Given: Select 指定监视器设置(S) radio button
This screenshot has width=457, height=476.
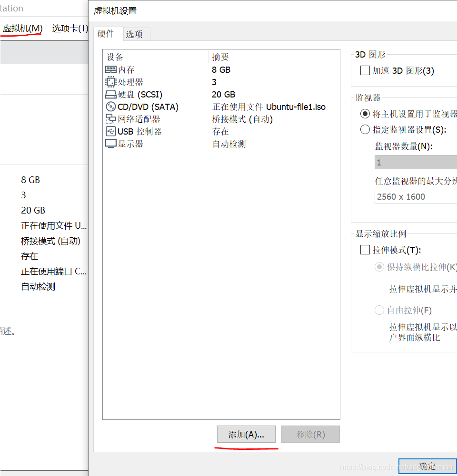Looking at the screenshot, I should point(365,130).
